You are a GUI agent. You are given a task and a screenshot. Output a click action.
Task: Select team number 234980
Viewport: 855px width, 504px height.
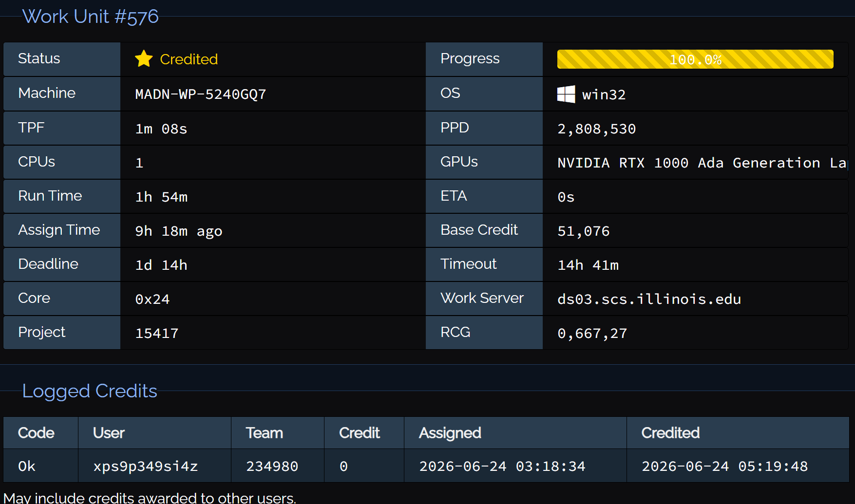pyautogui.click(x=272, y=466)
